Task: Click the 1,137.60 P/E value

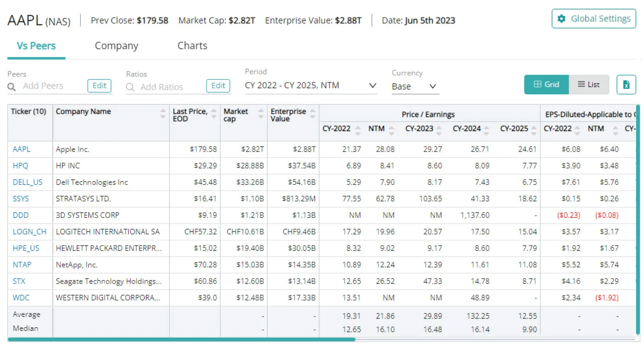Action: click(x=475, y=216)
